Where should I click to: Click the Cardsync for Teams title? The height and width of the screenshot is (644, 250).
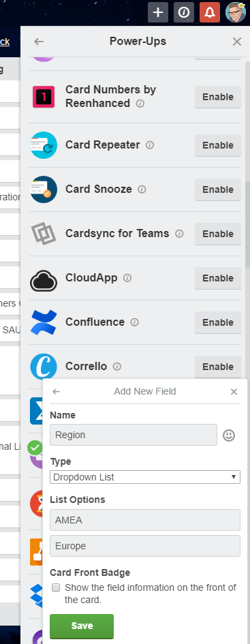pos(117,233)
